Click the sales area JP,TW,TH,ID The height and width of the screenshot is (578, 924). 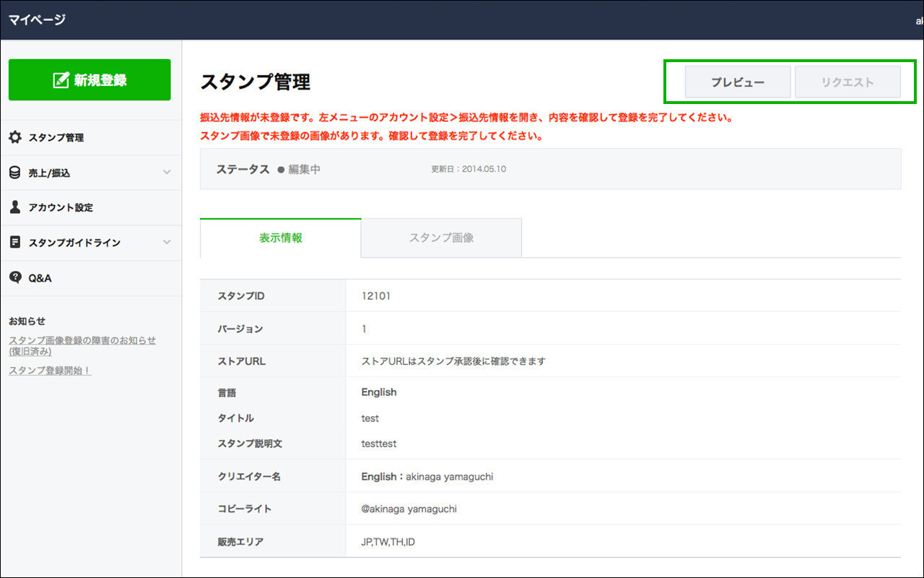tap(388, 542)
